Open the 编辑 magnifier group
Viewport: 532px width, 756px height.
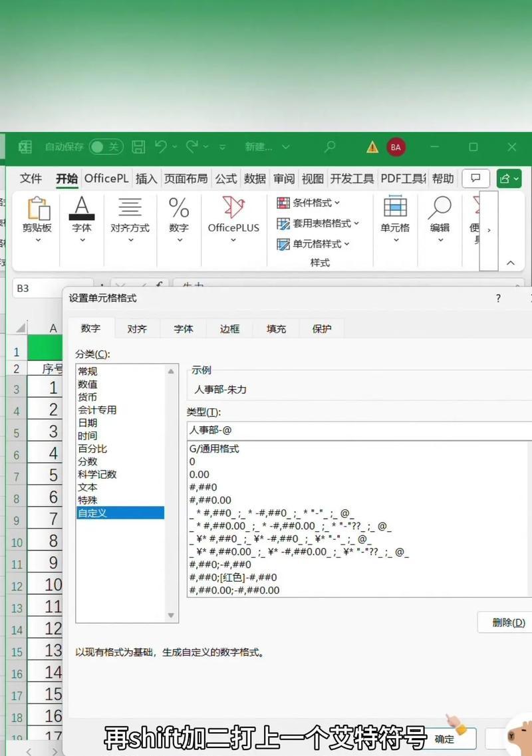[440, 219]
